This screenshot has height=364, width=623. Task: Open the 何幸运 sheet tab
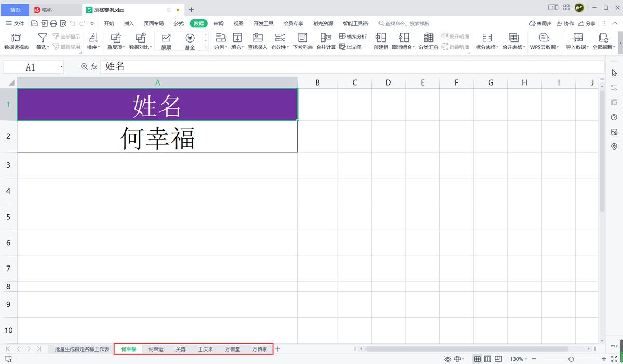click(x=156, y=349)
